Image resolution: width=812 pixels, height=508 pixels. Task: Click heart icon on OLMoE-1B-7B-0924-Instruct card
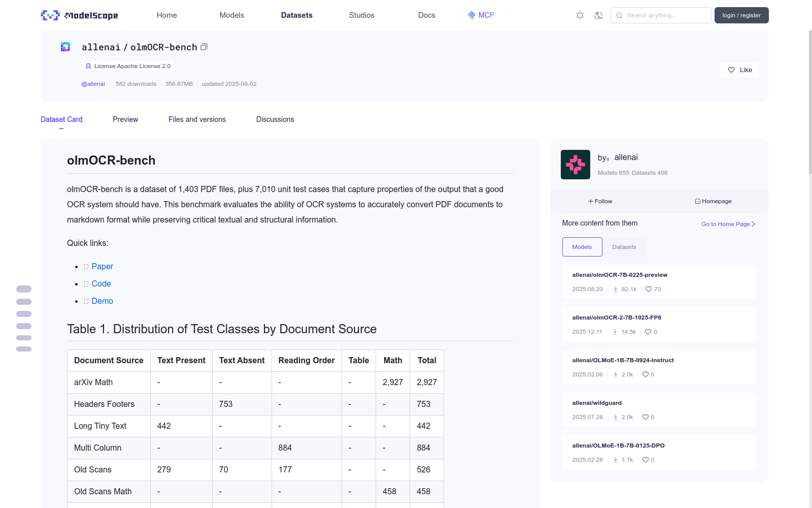(x=646, y=374)
